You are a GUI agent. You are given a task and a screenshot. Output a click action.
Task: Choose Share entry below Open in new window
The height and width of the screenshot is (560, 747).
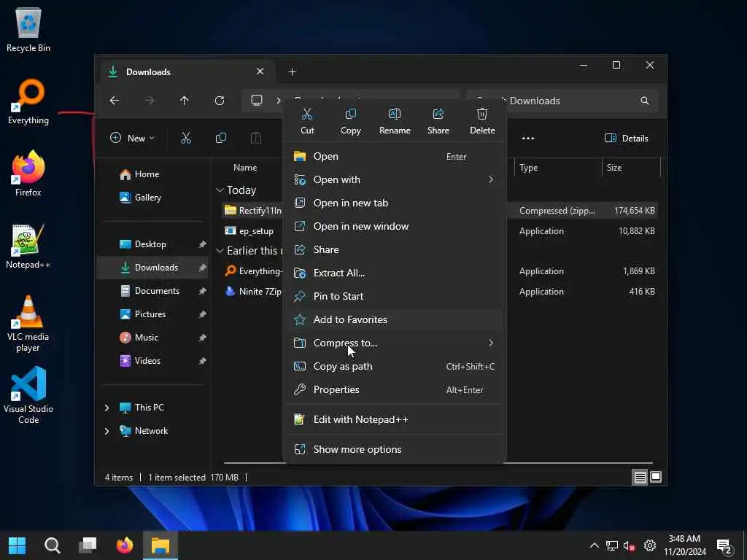395,249
